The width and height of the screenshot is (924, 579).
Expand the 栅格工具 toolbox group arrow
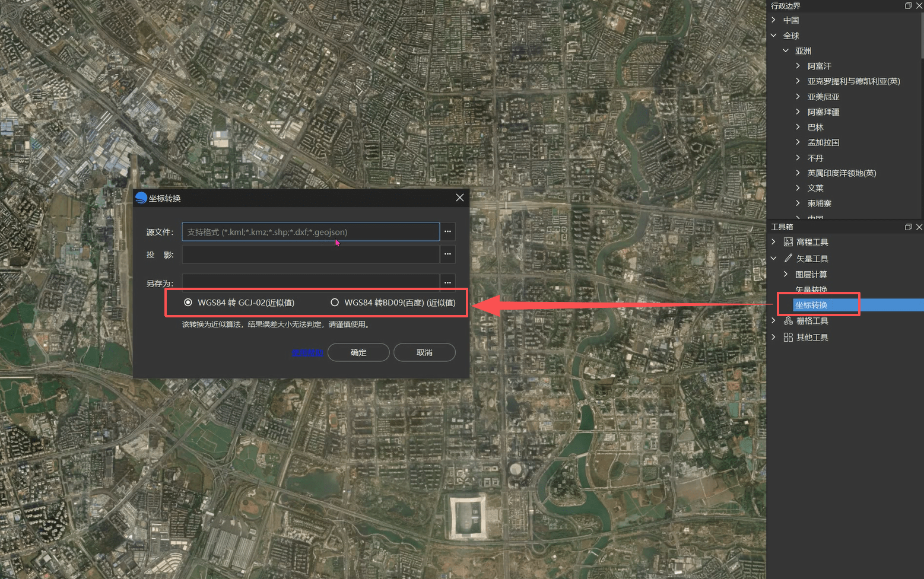pyautogui.click(x=773, y=321)
